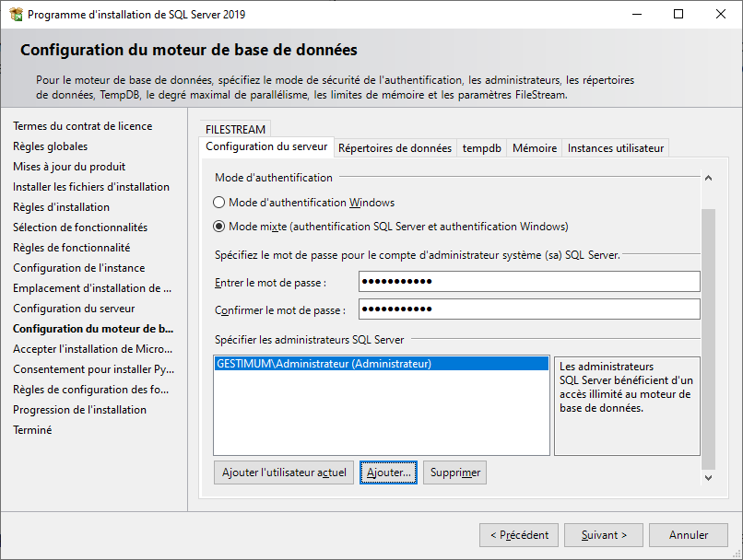Image resolution: width=743 pixels, height=560 pixels.
Task: Click Emplacement d'installation de ... step
Action: point(92,288)
